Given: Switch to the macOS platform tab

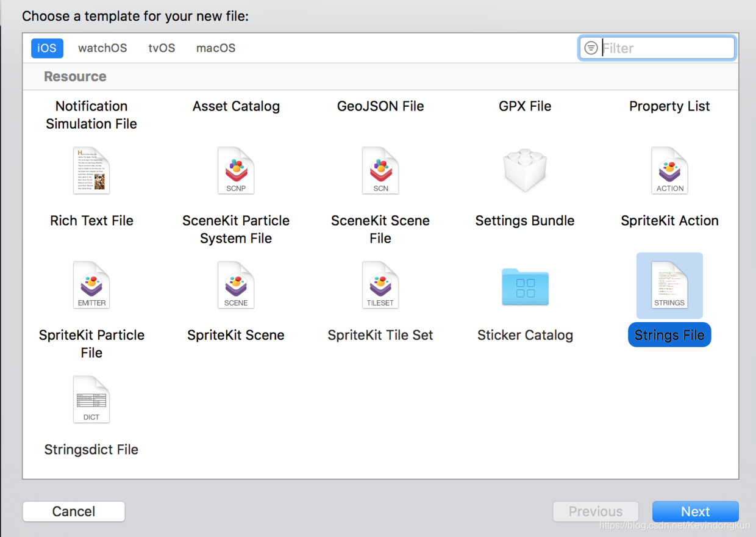Looking at the screenshot, I should [x=216, y=48].
